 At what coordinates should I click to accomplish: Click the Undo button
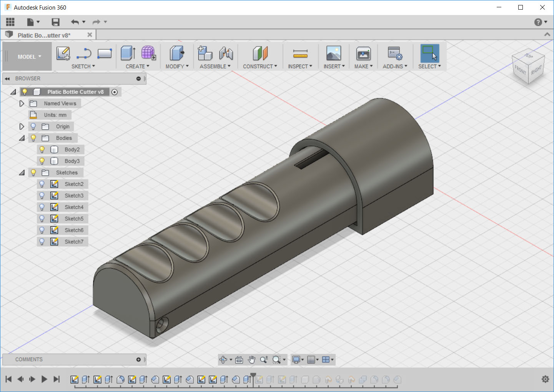click(x=75, y=22)
